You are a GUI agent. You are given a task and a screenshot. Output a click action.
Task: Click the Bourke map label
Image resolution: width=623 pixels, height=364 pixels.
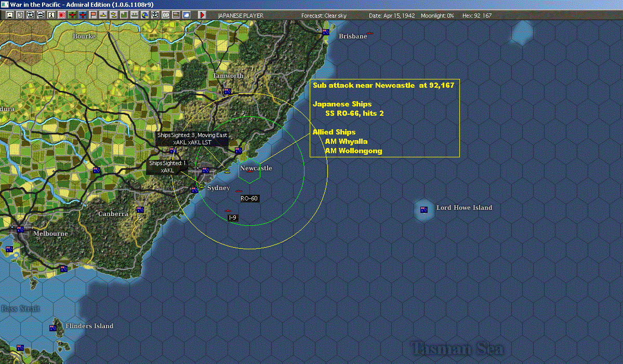[x=84, y=36]
